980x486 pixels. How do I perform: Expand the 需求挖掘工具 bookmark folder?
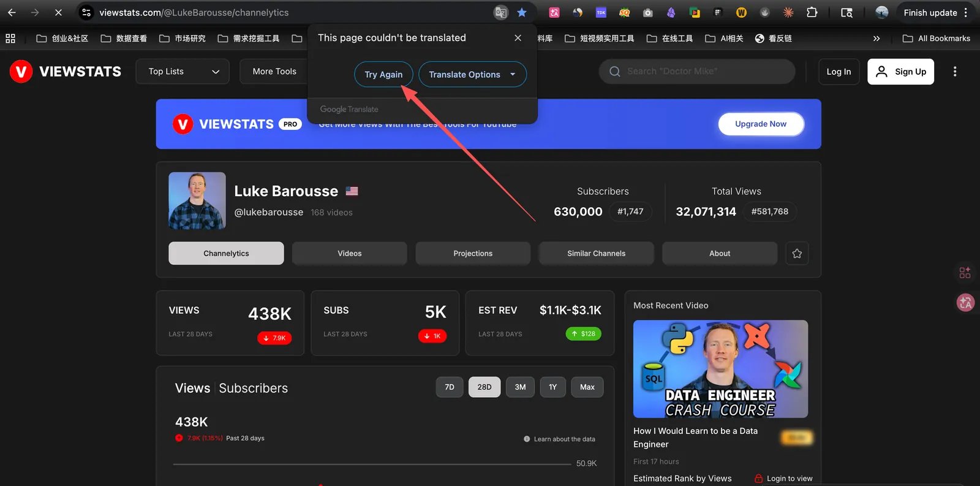(249, 38)
